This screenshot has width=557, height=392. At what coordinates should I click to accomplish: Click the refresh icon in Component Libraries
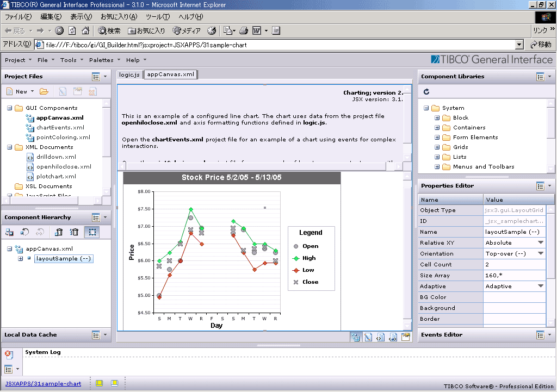tap(426, 91)
